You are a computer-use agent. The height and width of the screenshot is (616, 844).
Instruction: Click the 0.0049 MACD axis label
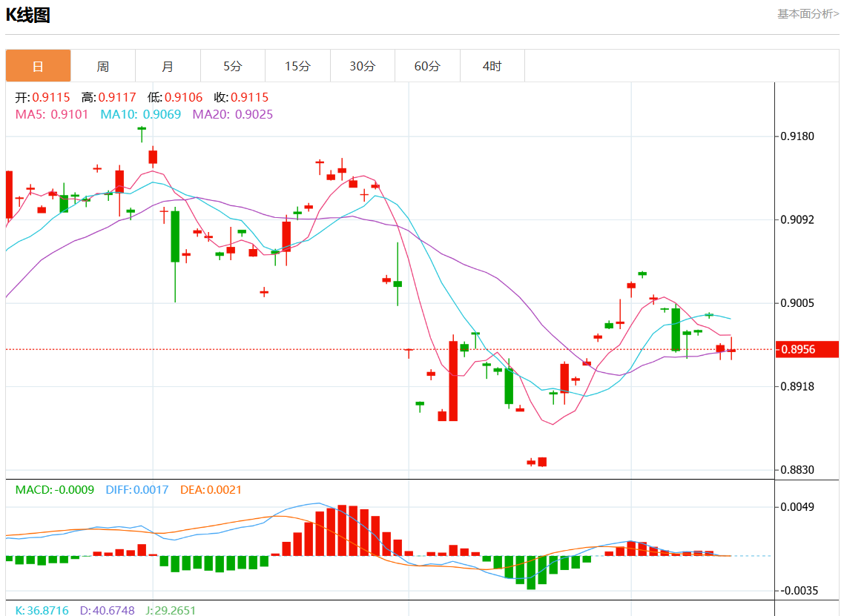click(x=797, y=507)
